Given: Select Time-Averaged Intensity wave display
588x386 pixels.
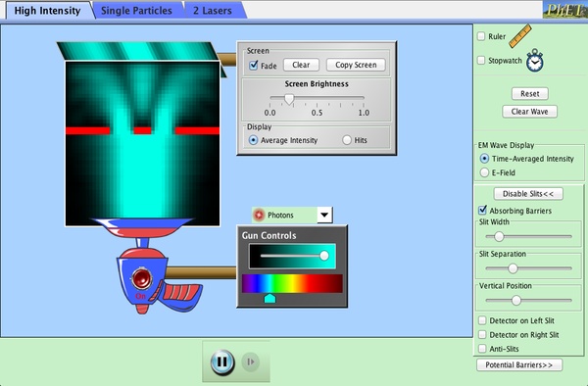Looking at the screenshot, I should pyautogui.click(x=484, y=159).
